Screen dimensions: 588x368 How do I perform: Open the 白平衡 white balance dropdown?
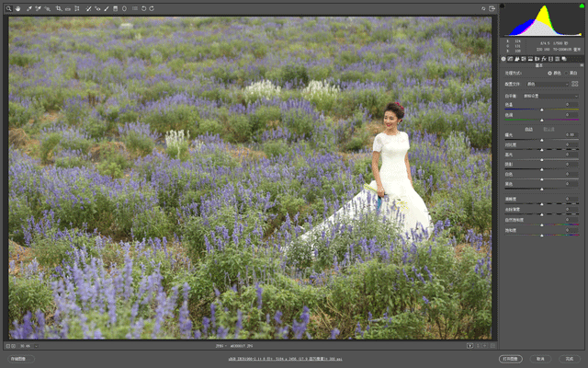[x=550, y=96]
